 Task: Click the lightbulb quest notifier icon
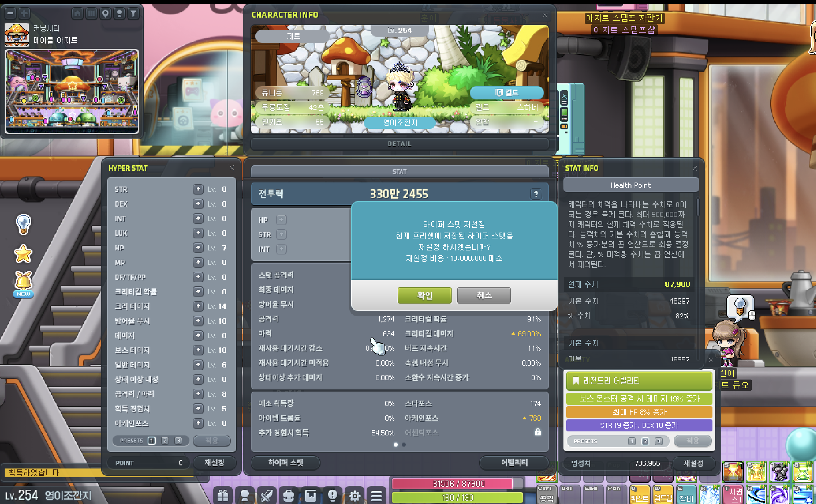tap(23, 224)
